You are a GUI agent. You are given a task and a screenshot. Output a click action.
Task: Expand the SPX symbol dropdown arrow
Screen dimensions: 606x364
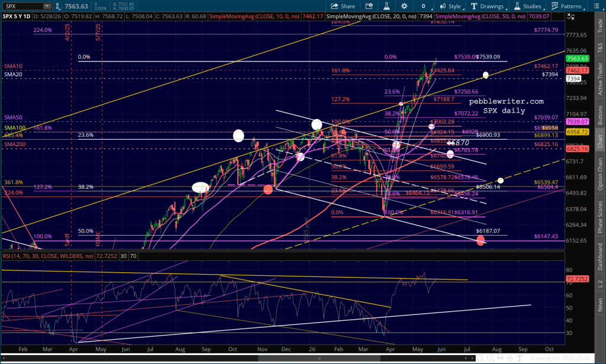tap(47, 6)
